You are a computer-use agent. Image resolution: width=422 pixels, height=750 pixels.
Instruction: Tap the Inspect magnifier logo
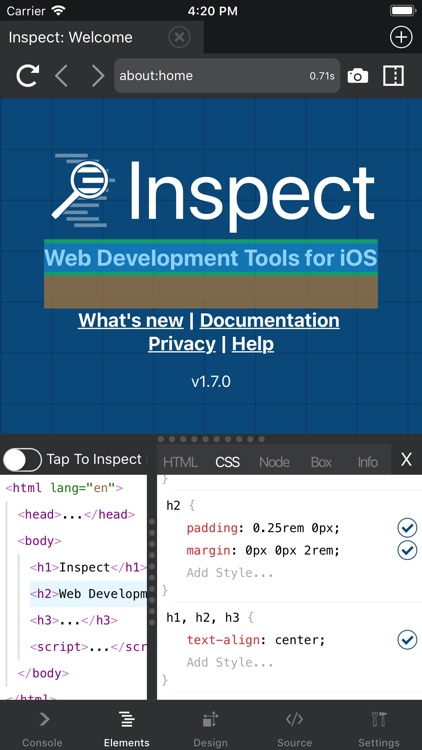(84, 190)
